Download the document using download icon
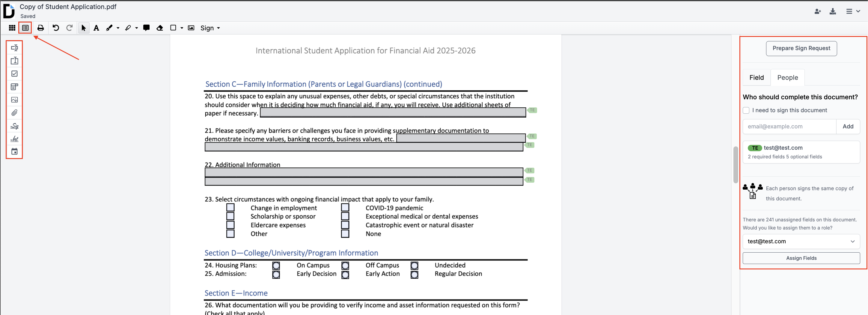 click(x=833, y=11)
